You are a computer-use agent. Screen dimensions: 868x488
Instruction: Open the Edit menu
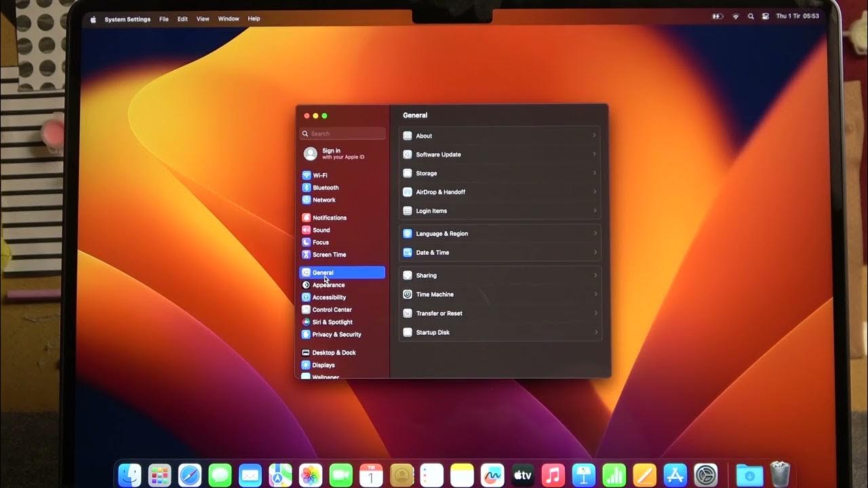[x=182, y=20]
